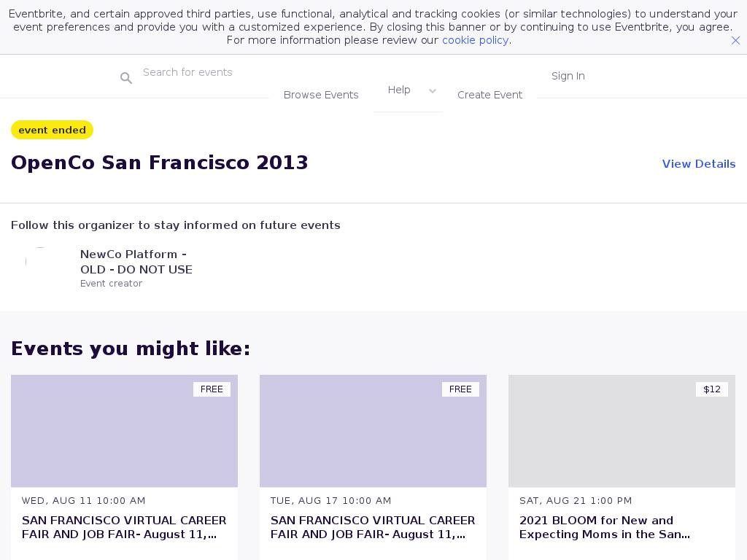Click the Sign In link
This screenshot has width=747, height=560.
[568, 76]
